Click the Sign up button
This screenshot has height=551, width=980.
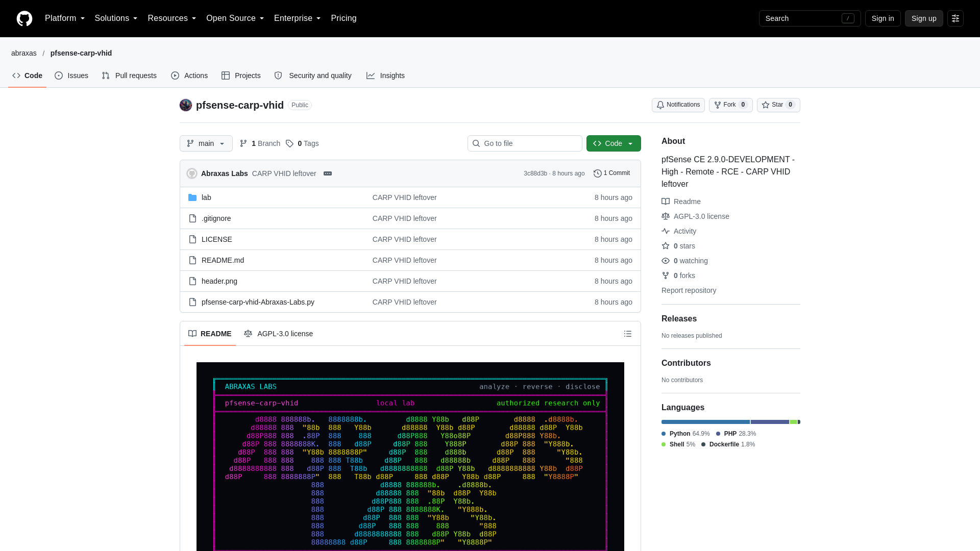[x=924, y=18]
